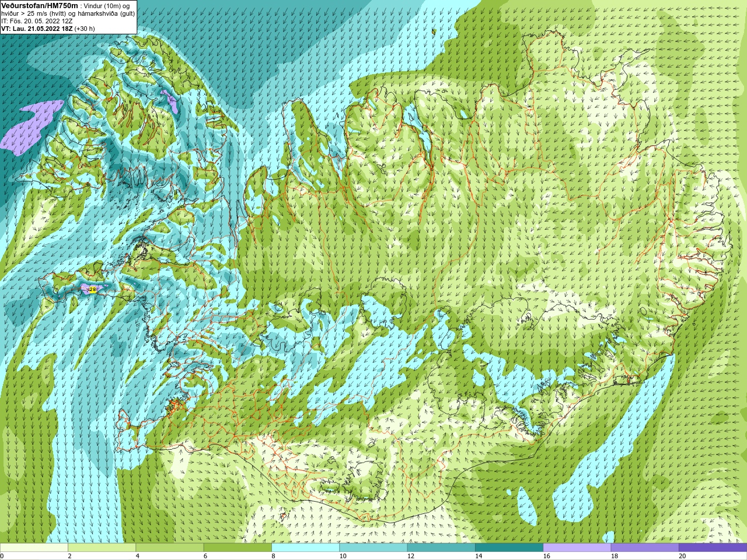Click the 2–4 m/s light green legend swatch
Viewport: 747px width, 560px height.
(102, 548)
